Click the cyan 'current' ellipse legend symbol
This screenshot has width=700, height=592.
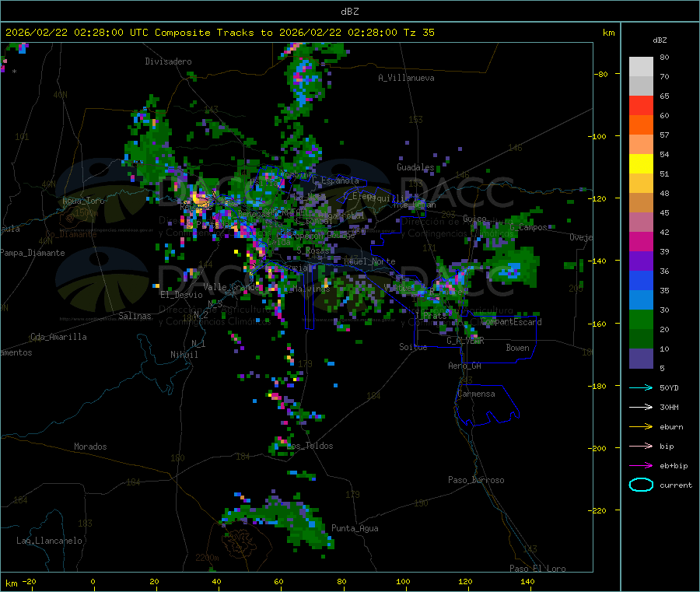[x=641, y=485]
